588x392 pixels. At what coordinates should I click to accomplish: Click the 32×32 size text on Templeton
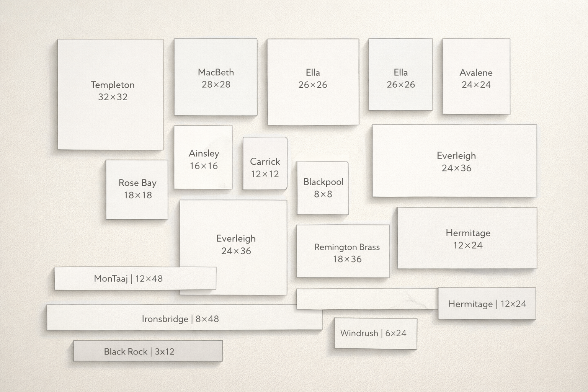click(113, 97)
